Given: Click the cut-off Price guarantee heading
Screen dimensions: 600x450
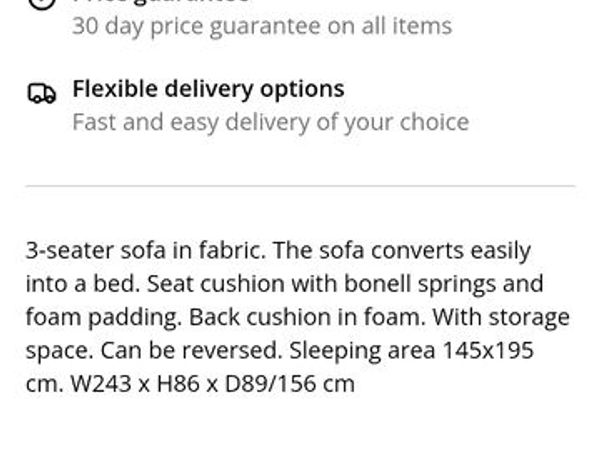Looking at the screenshot, I should coord(160,3).
